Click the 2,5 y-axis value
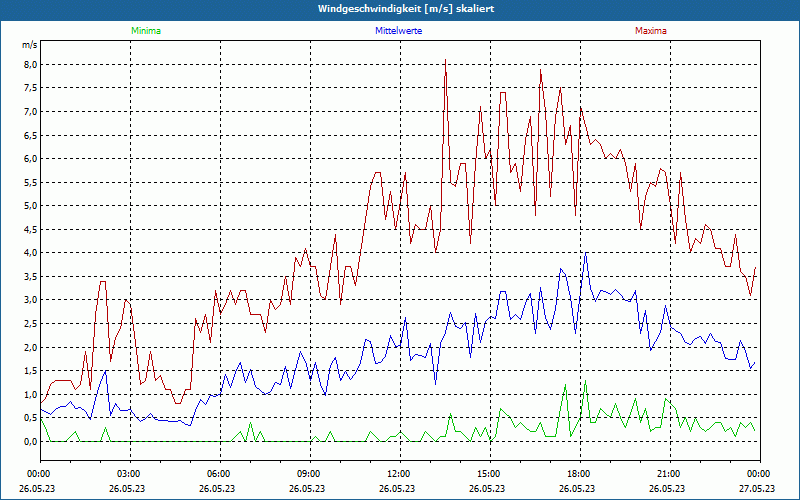800x500 pixels. pos(31,323)
